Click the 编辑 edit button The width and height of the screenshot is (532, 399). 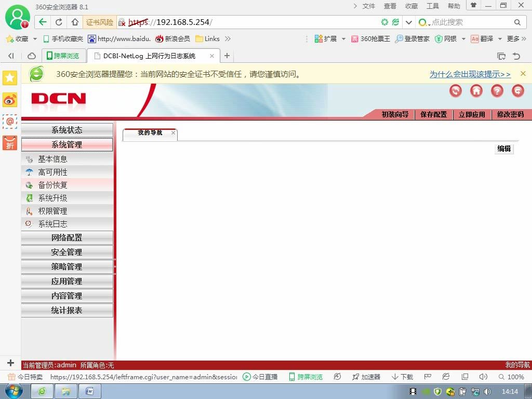click(504, 149)
